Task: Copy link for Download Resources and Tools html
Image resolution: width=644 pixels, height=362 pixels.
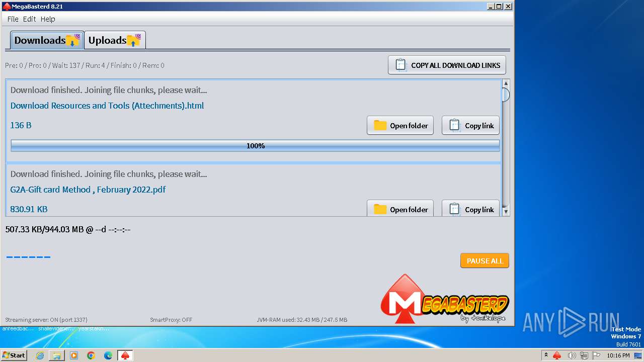Action: click(x=470, y=126)
